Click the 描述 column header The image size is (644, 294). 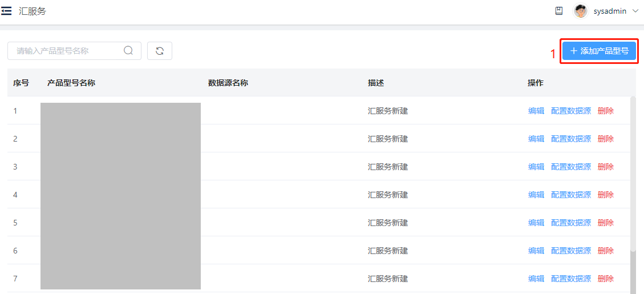click(376, 83)
